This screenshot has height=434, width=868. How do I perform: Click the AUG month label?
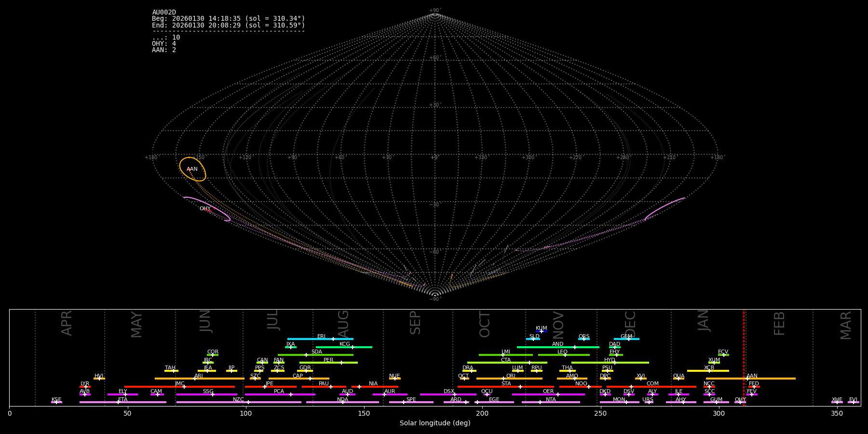(x=343, y=324)
